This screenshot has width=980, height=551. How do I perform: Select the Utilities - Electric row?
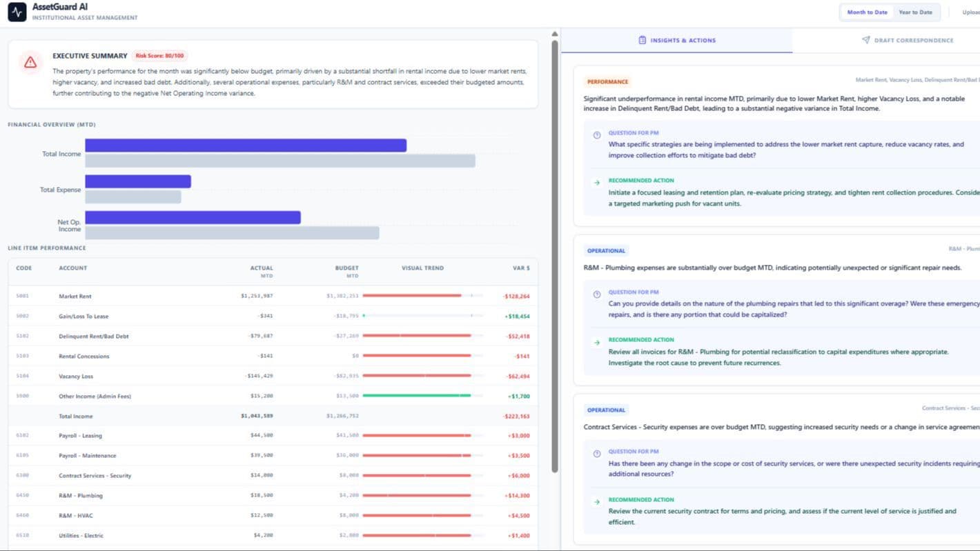coord(273,536)
